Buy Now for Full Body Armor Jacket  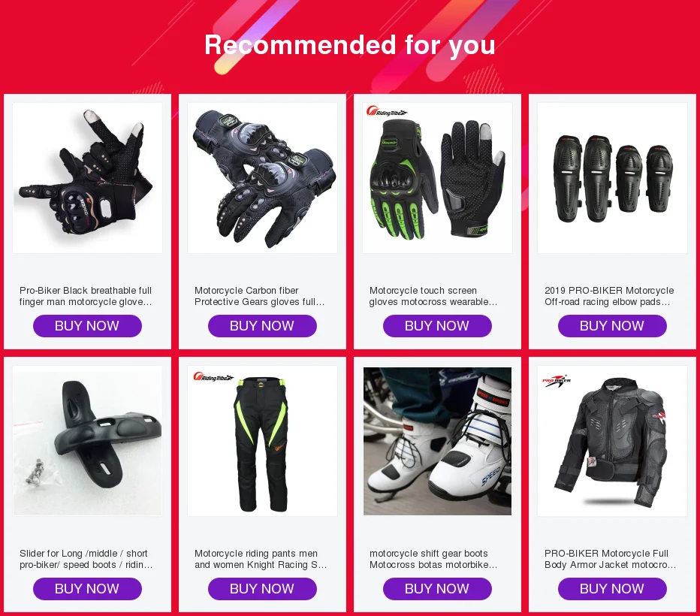pyautogui.click(x=613, y=589)
